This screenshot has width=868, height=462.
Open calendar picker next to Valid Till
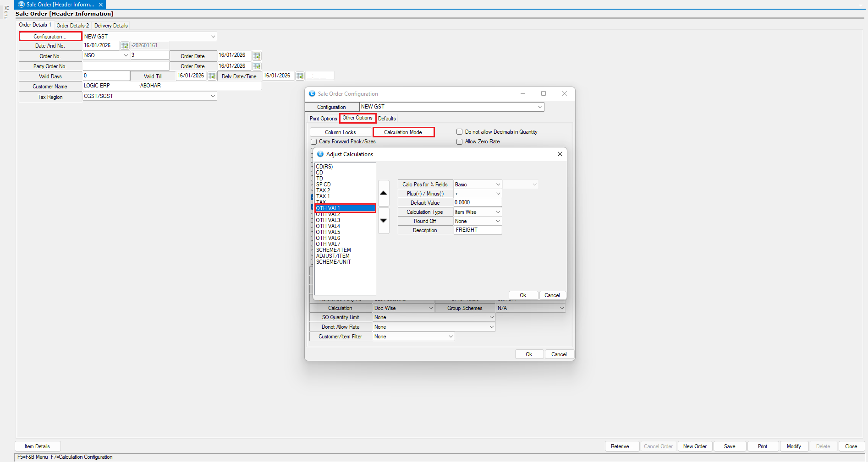pos(212,76)
